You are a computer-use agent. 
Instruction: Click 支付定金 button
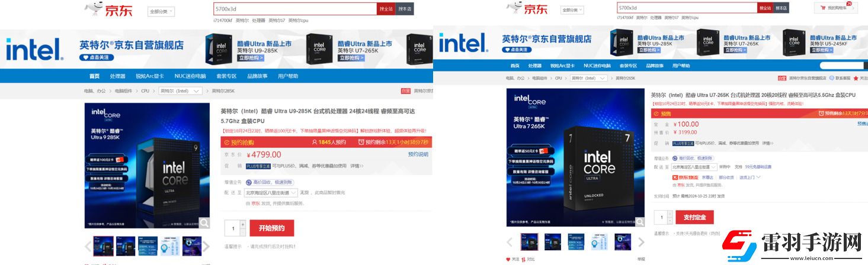694,217
